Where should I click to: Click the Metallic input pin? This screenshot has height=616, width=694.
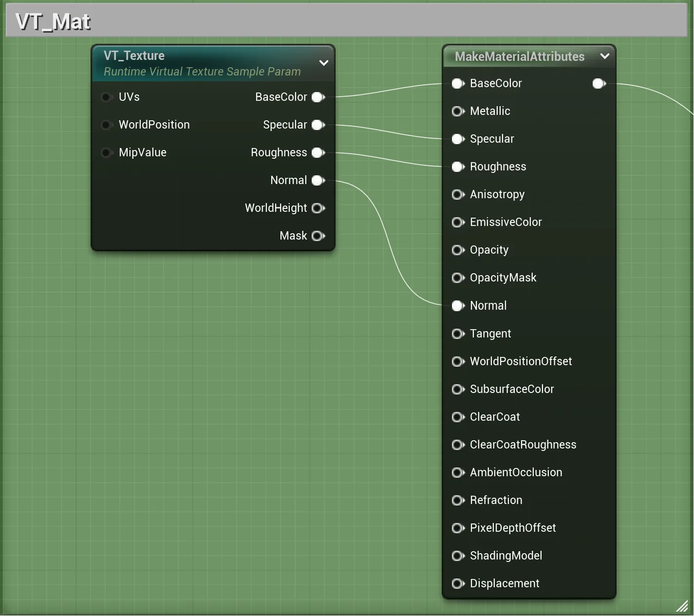pyautogui.click(x=458, y=111)
